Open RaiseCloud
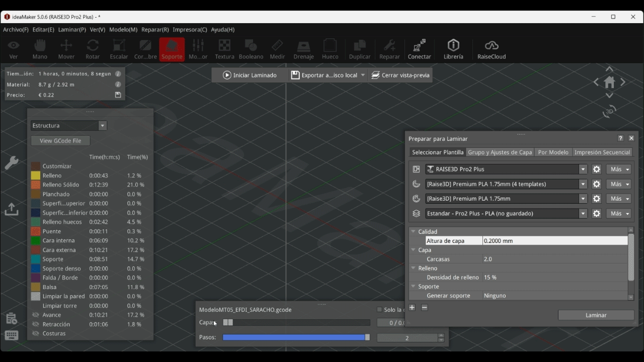The width and height of the screenshot is (644, 362). click(x=492, y=49)
